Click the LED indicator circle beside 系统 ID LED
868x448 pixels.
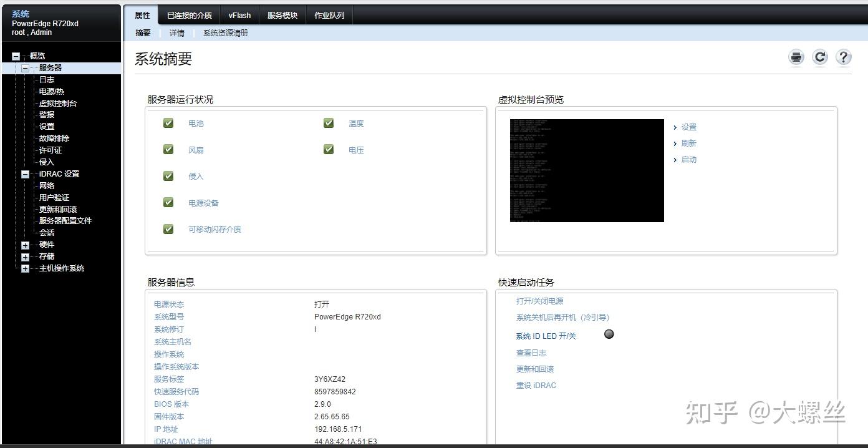pos(609,334)
